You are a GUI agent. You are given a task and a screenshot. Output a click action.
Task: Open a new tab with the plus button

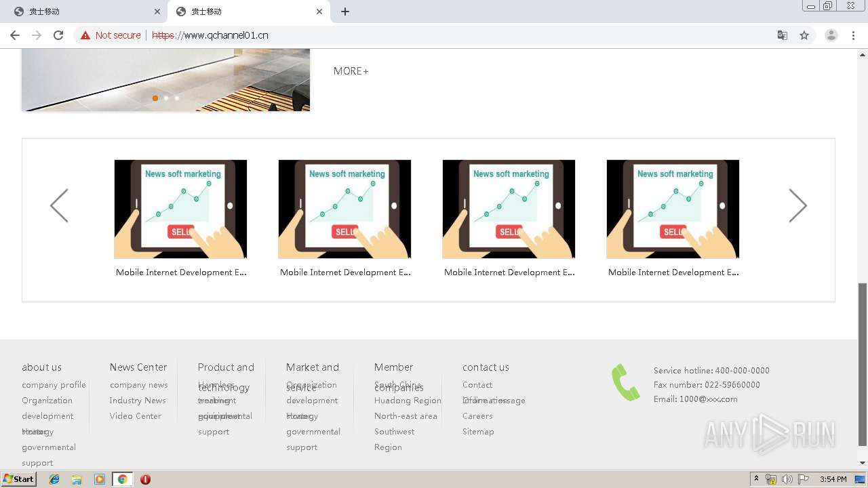345,12
